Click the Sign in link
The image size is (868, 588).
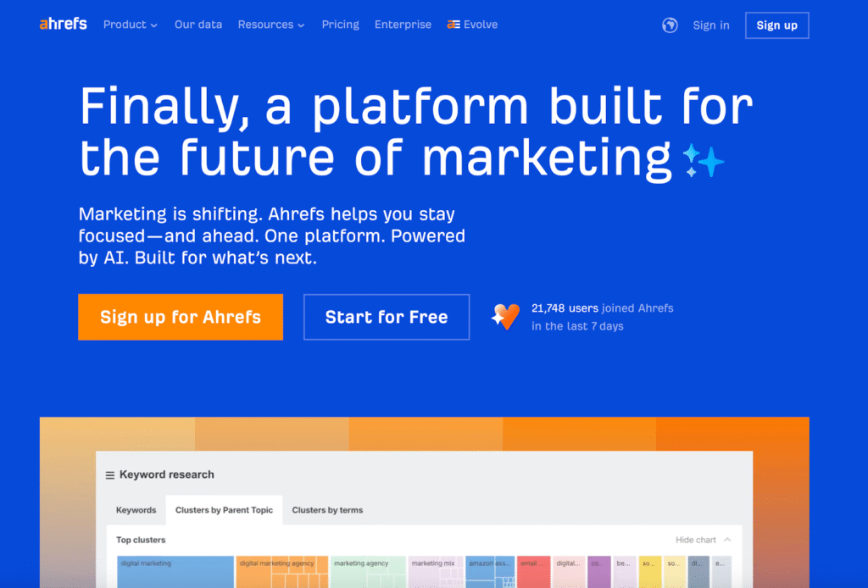click(x=710, y=25)
